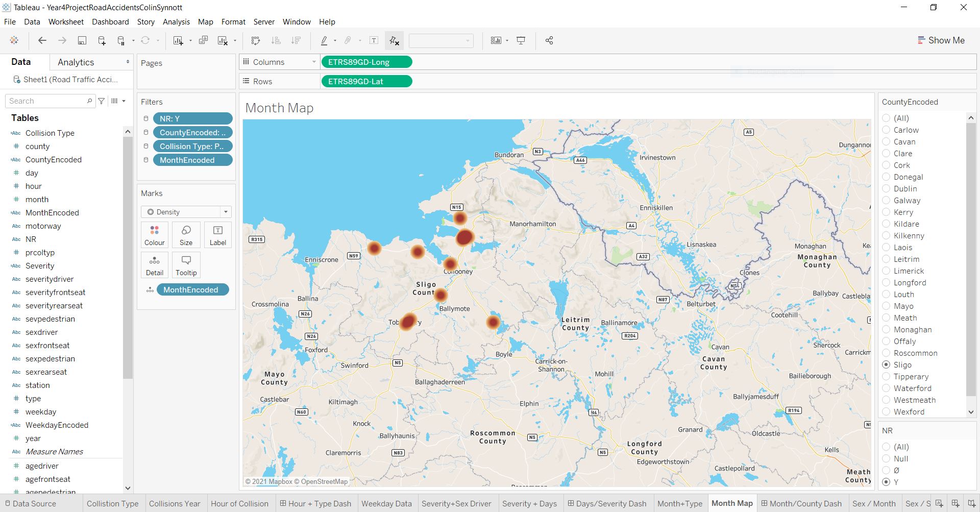This screenshot has width=980, height=512.
Task: Click the Duplicate worksheet icon
Action: [203, 41]
